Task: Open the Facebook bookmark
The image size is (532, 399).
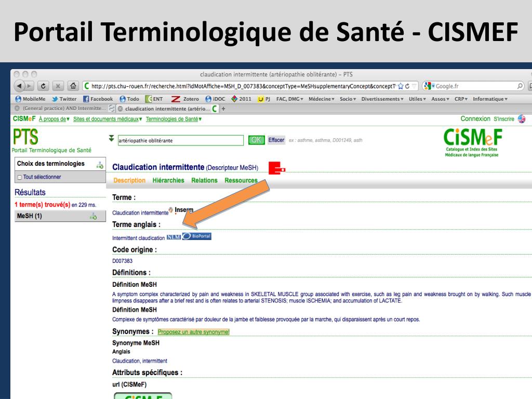Action: click(x=98, y=99)
